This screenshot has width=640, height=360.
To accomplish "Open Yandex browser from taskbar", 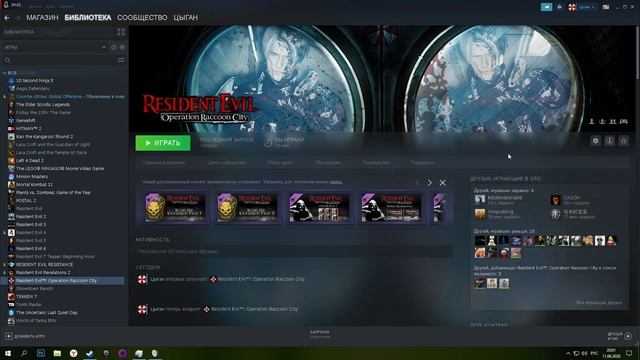I will [73, 353].
